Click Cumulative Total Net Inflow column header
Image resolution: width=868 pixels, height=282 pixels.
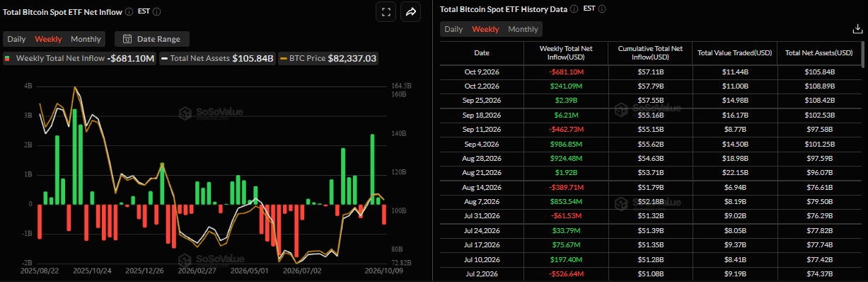(x=649, y=52)
